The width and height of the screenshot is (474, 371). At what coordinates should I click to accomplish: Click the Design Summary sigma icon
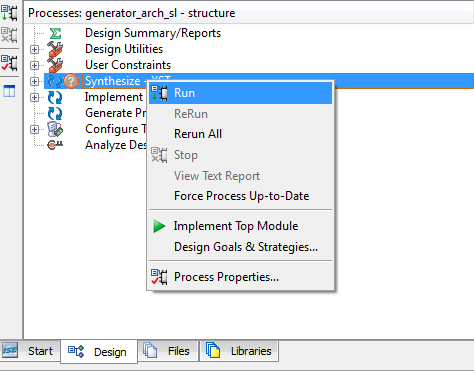55,33
